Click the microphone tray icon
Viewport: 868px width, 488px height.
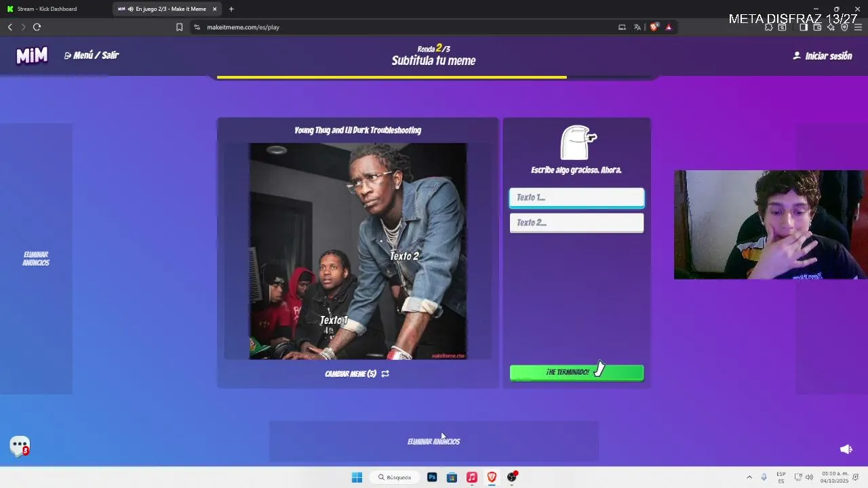coord(764,477)
